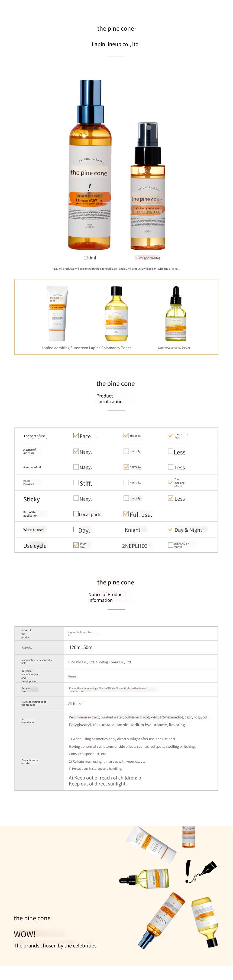Toggle the Hands, feet checkbox
The image size is (233, 980).
[x=171, y=435]
